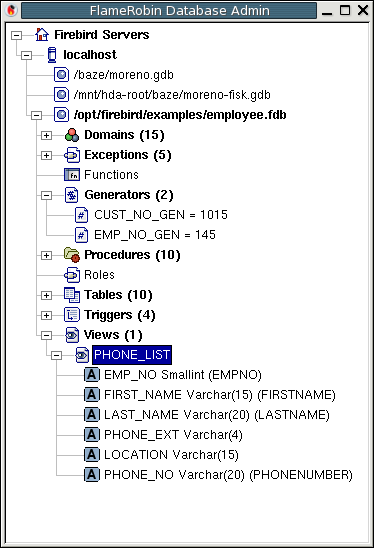Expand the Domains (15) node

click(x=46, y=135)
